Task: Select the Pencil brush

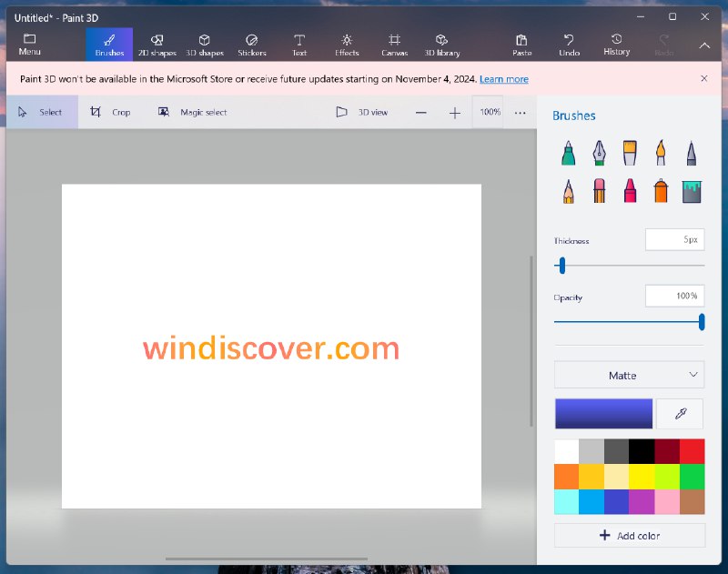Action: click(568, 191)
